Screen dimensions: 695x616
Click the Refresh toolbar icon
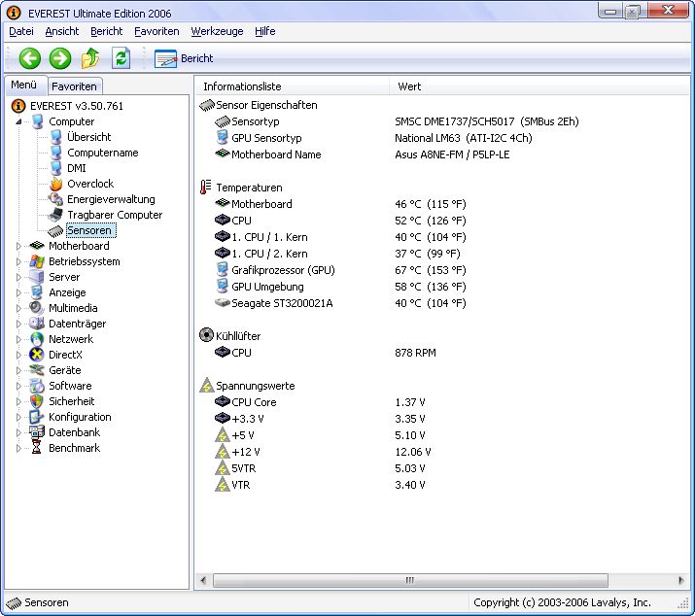(x=121, y=58)
